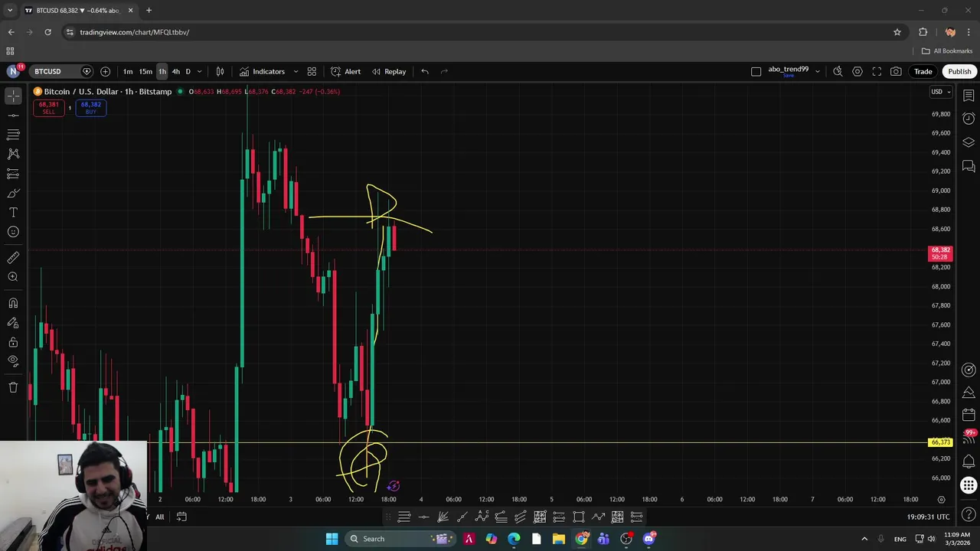Image resolution: width=980 pixels, height=551 pixels.
Task: Switch to the 4h timeframe
Action: [176, 71]
